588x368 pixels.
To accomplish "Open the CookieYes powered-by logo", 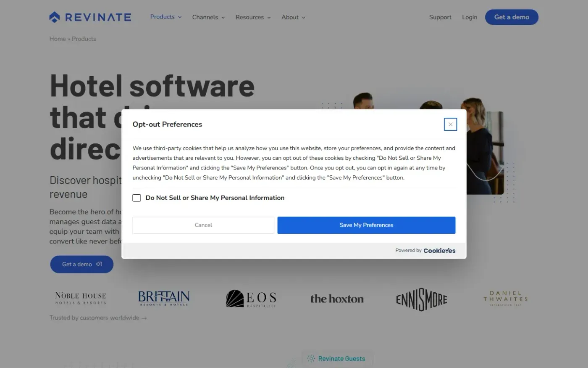I will click(439, 251).
